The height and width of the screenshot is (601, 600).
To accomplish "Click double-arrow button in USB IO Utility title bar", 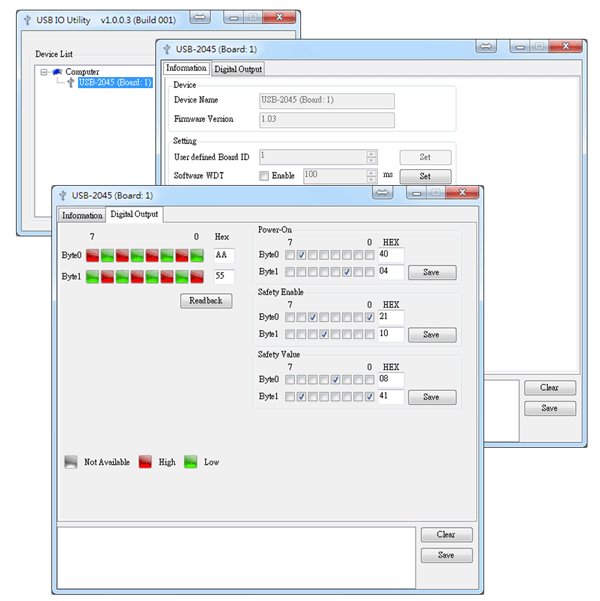I will [200, 17].
